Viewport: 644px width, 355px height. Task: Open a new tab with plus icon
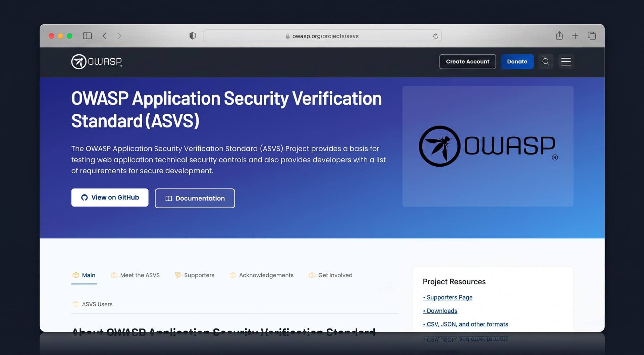click(x=575, y=36)
